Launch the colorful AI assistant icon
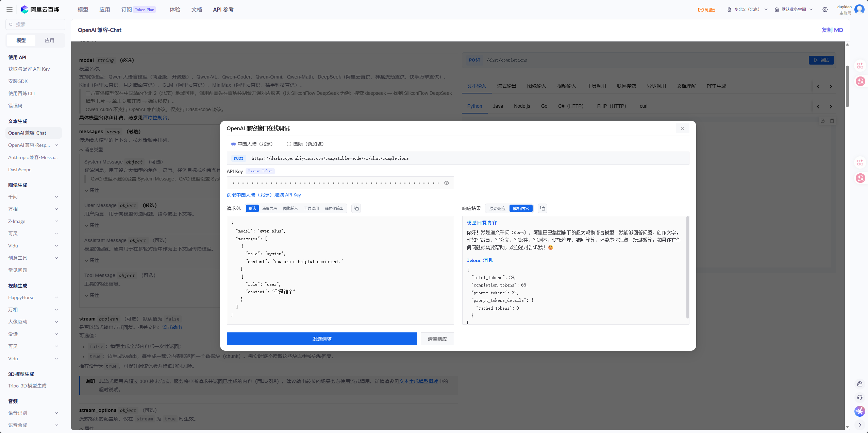Image resolution: width=868 pixels, height=433 pixels. point(860,411)
